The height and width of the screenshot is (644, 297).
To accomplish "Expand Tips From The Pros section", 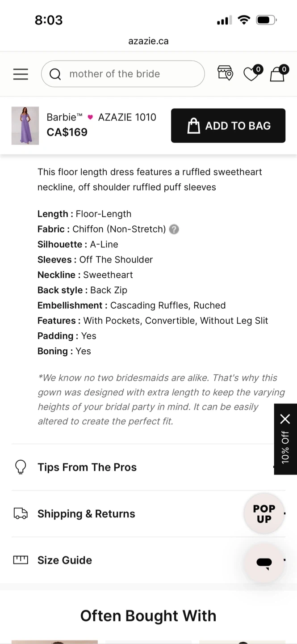I will (x=87, y=467).
